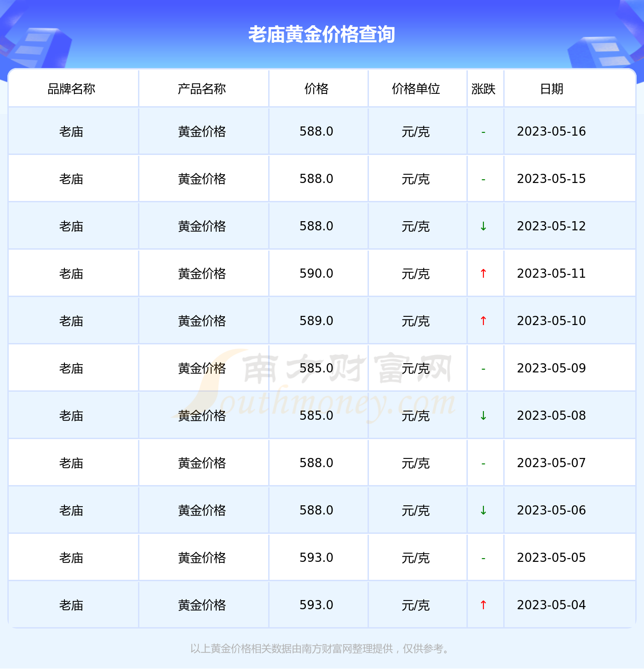Viewport: 644px width, 669px height.
Task: Click the date 2023-05-05
Action: [552, 558]
